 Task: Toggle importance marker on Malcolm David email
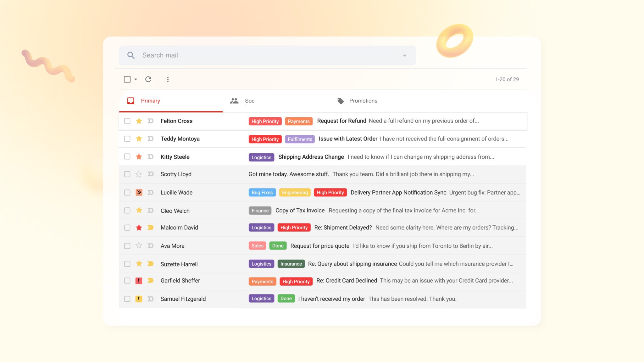pos(151,228)
